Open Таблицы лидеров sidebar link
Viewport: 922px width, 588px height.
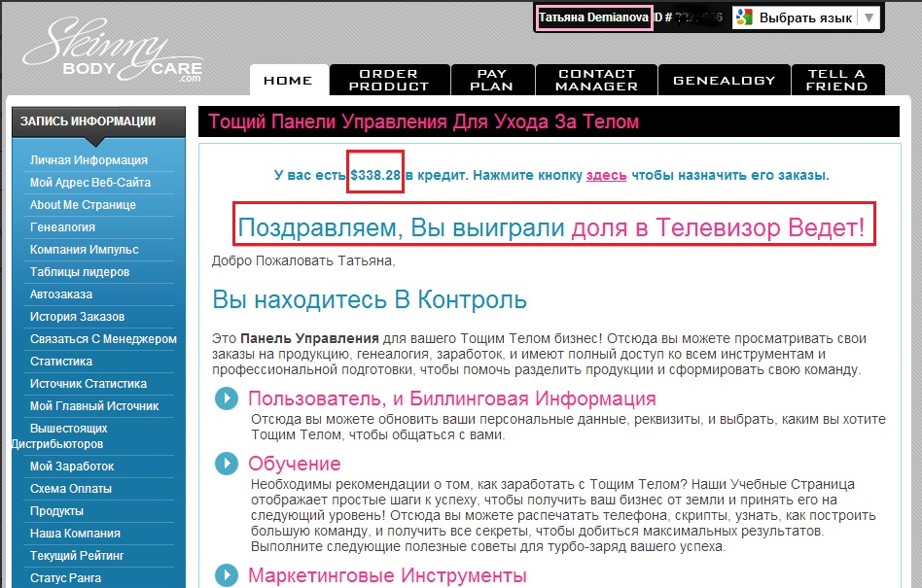point(80,271)
